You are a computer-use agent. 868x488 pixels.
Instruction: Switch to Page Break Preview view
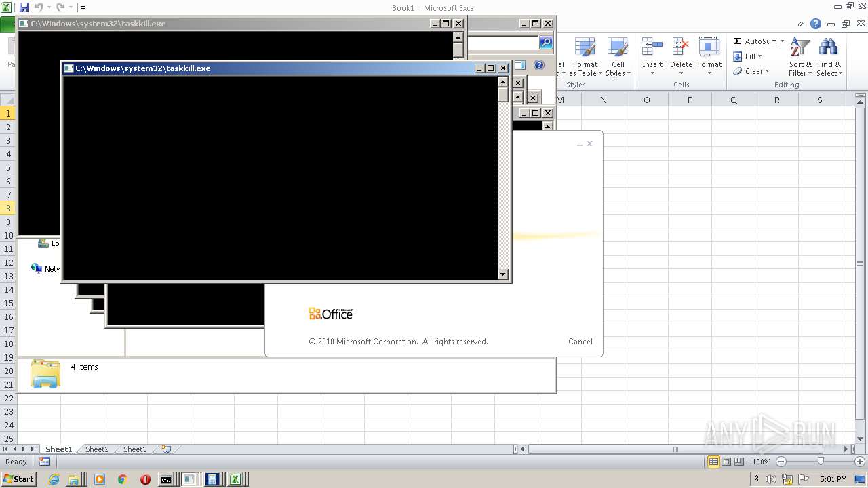[739, 462]
